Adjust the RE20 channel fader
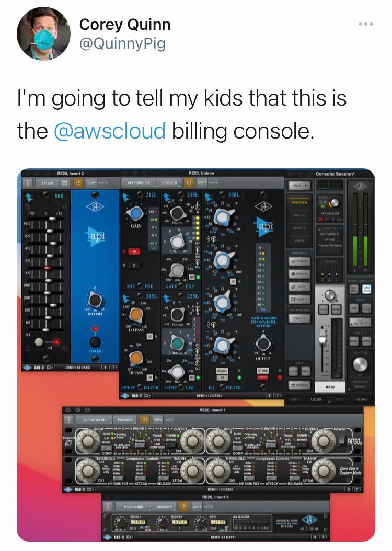The image size is (392, 551). (x=322, y=336)
